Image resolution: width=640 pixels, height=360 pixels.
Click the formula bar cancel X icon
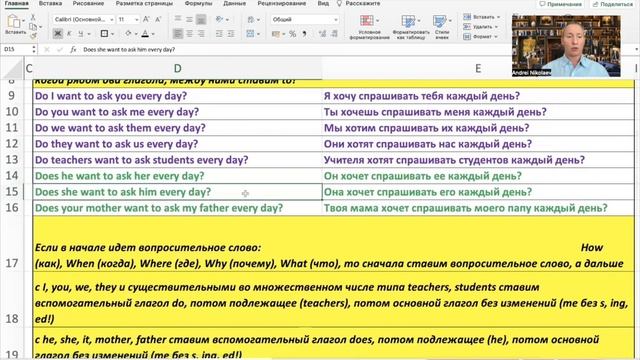pos(47,49)
